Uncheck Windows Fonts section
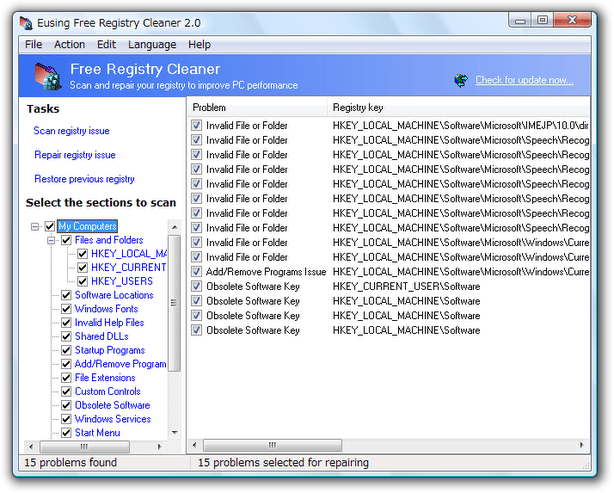Viewport: 614px width, 493px height. tap(66, 309)
